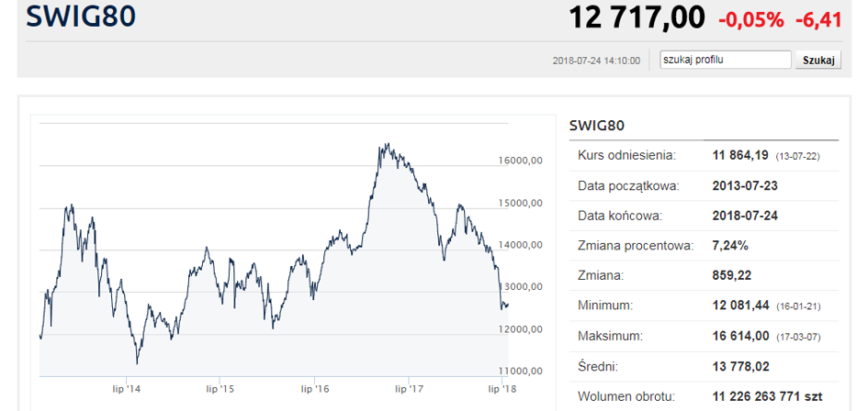This screenshot has height=411, width=868.
Task: Select the 'Średni:' label
Action: 599,366
